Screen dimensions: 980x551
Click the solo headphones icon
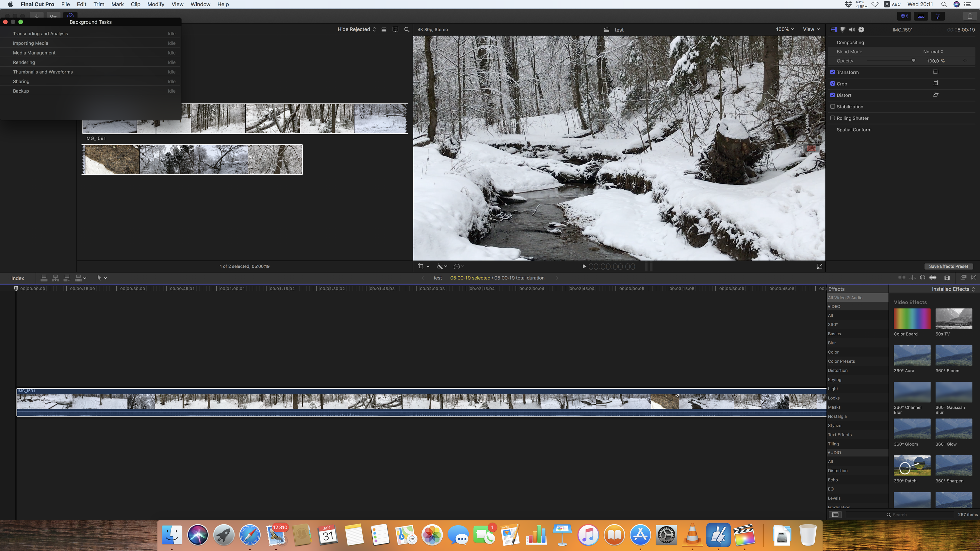click(922, 277)
